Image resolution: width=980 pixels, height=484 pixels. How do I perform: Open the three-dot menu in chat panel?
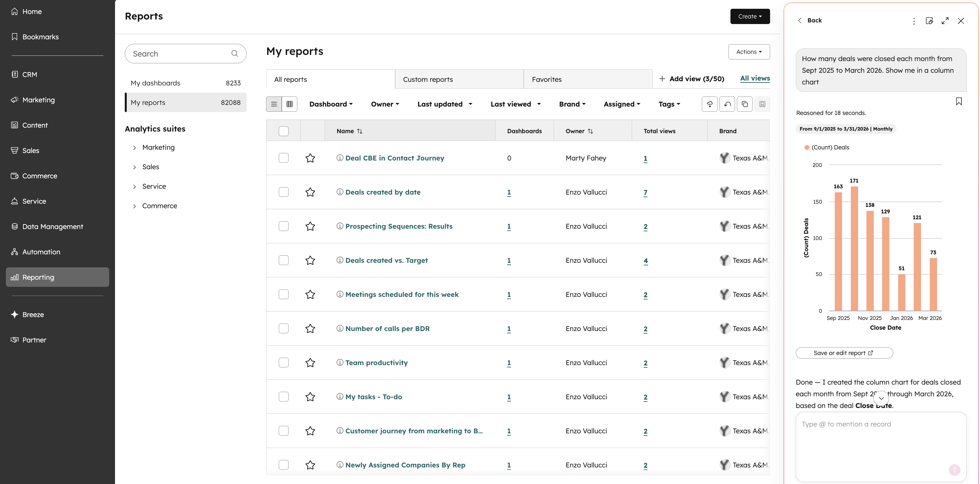pyautogui.click(x=914, y=21)
